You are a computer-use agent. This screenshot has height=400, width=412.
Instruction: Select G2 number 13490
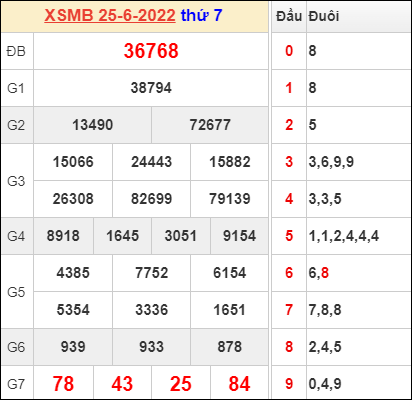pyautogui.click(x=93, y=125)
